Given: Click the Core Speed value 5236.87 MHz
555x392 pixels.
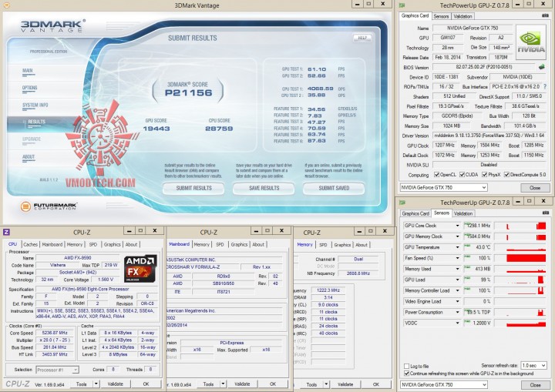Looking at the screenshot, I should pyautogui.click(x=53, y=333).
